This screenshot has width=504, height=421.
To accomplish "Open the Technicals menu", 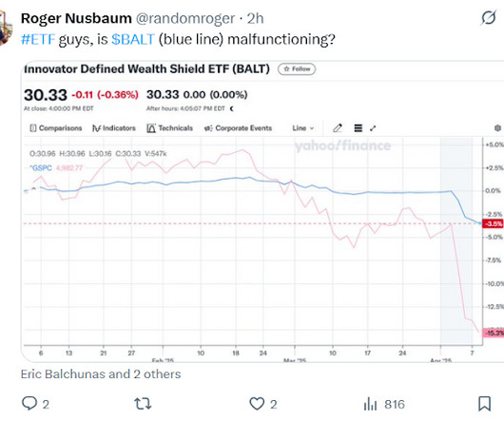I will 169,128.
